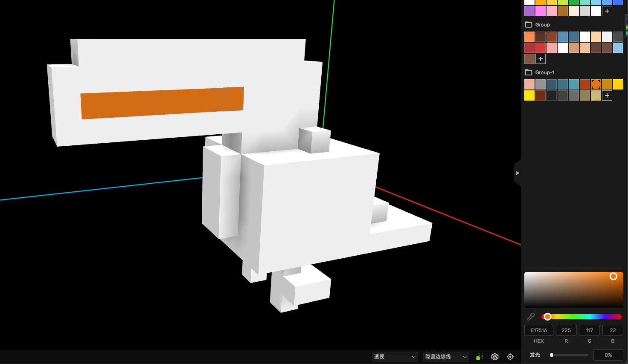Pick a color with the eyedropper tool
The height and width of the screenshot is (364, 628).
pyautogui.click(x=531, y=317)
